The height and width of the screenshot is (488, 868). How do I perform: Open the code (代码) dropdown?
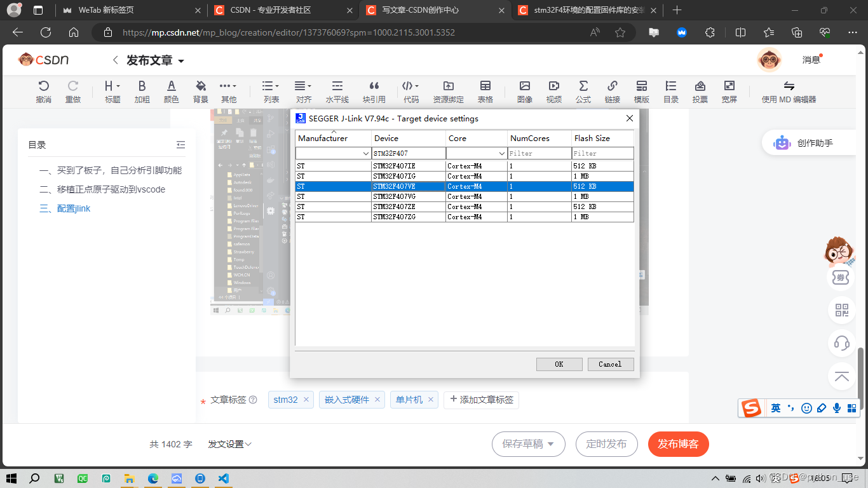tap(411, 91)
